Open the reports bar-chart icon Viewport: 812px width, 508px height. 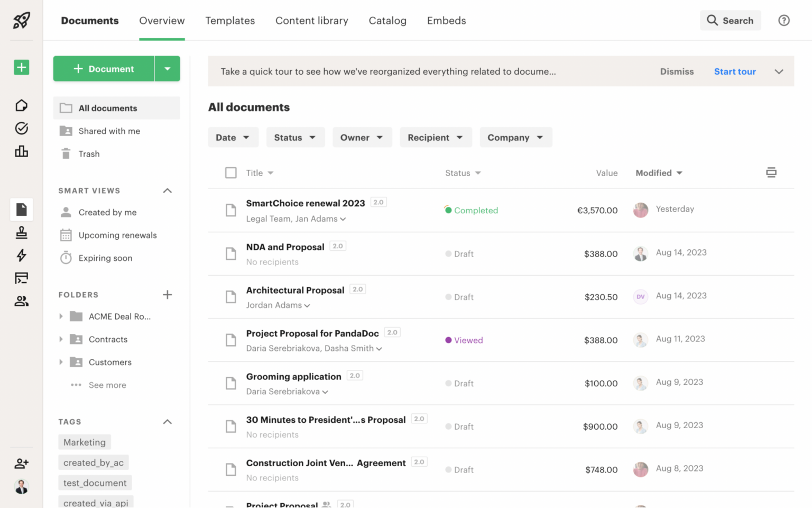(x=21, y=151)
